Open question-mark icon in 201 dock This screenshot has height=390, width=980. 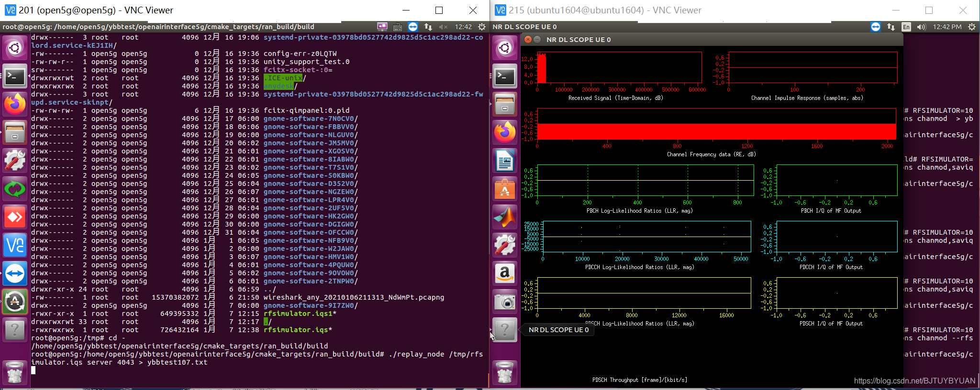pos(15,330)
